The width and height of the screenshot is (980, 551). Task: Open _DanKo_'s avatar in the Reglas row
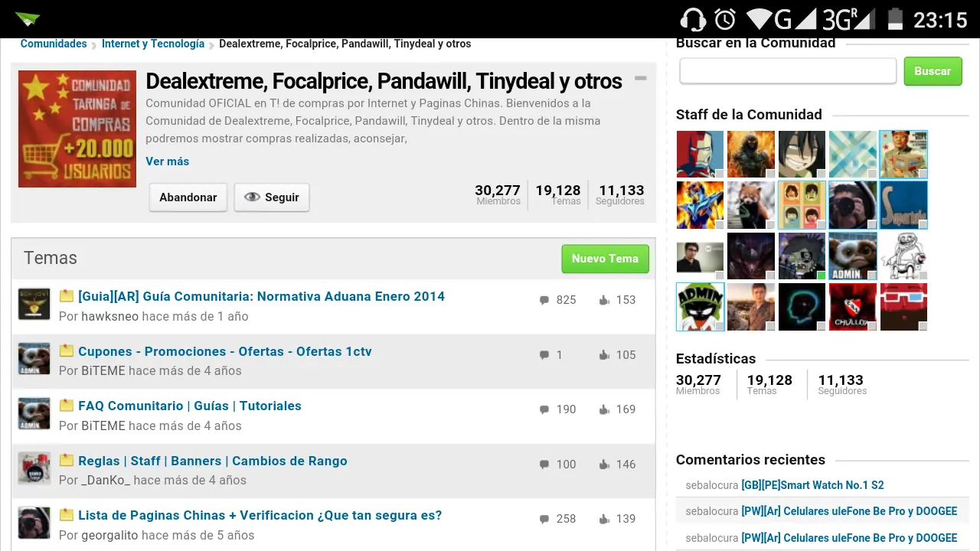34,469
